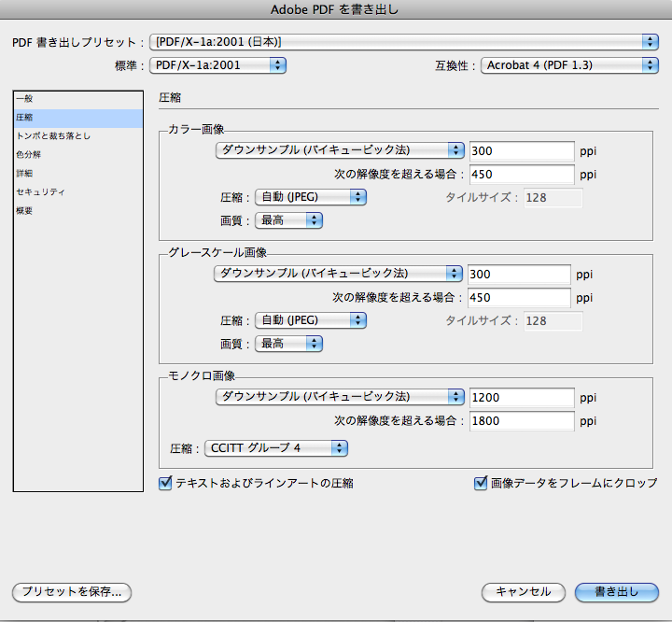
Task: Open カラー画像 downsample method dropdown
Action: [x=340, y=150]
